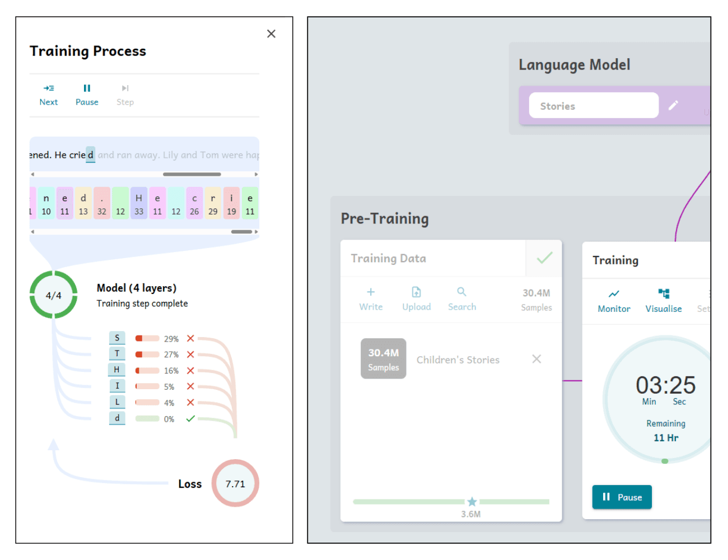Image resolution: width=728 pixels, height=560 pixels.
Task: Select the correct token d at 0%
Action: pyautogui.click(x=117, y=418)
